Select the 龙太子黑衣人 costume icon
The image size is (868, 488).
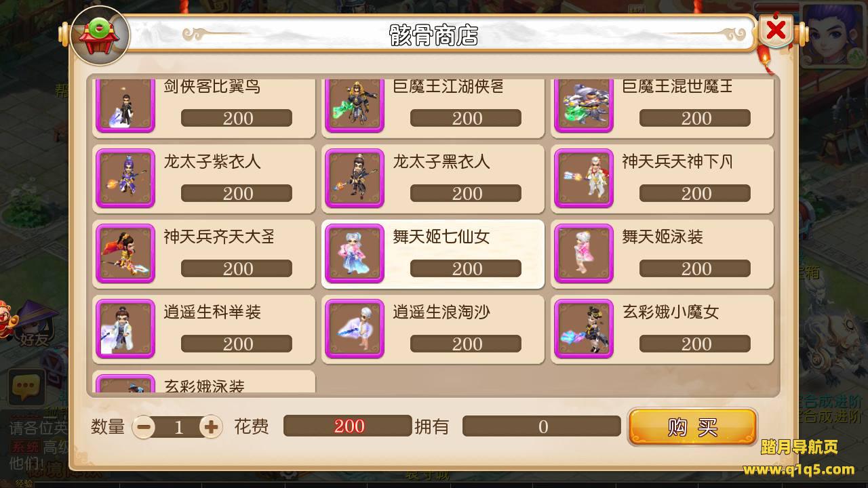pyautogui.click(x=355, y=179)
